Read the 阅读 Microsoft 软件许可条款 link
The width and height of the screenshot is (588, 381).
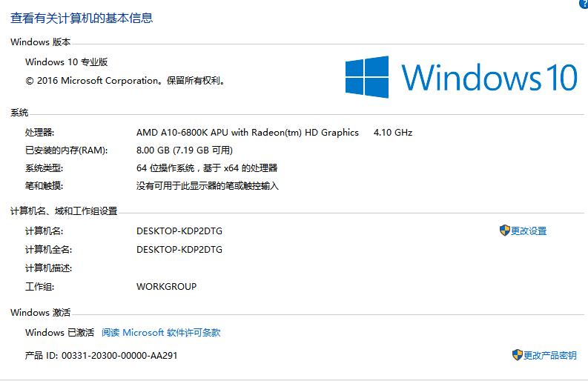coord(161,333)
